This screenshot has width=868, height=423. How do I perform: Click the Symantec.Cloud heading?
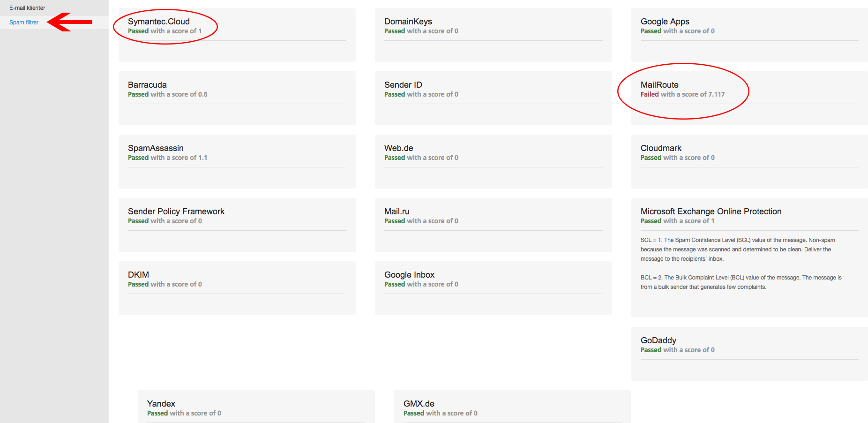pyautogui.click(x=159, y=22)
